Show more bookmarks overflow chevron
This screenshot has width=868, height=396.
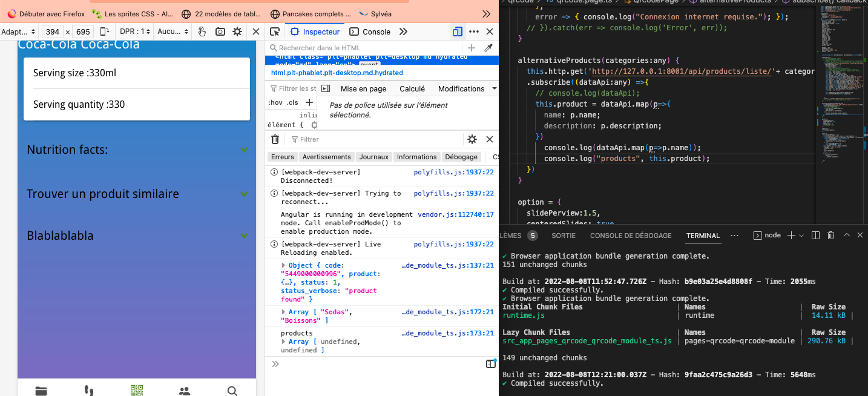(x=486, y=13)
